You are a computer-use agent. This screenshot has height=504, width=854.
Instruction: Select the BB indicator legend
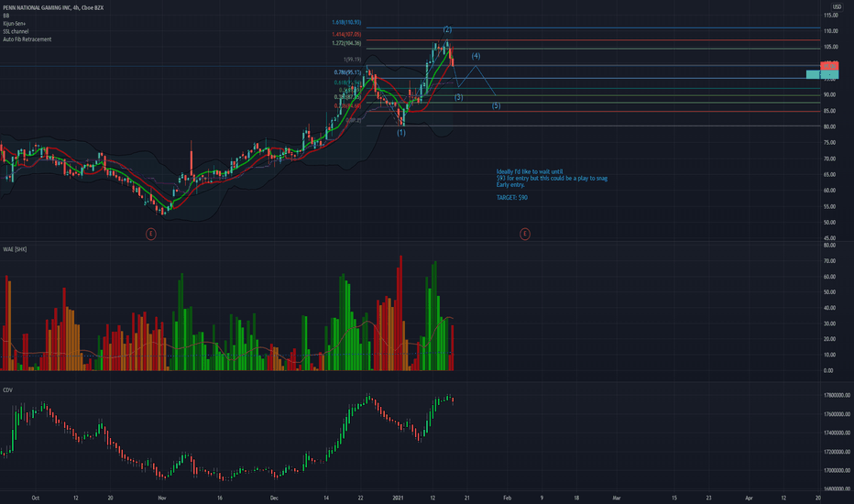(6, 16)
